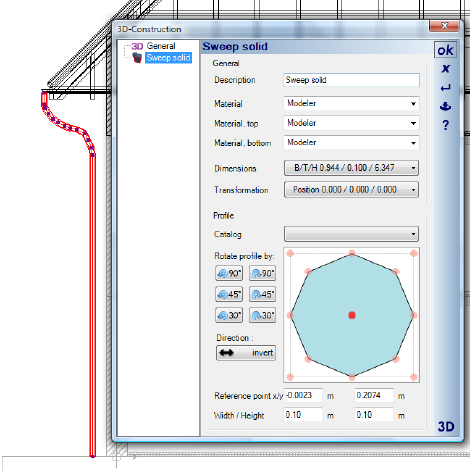Expand the Transformation Position dropdown

point(351,190)
